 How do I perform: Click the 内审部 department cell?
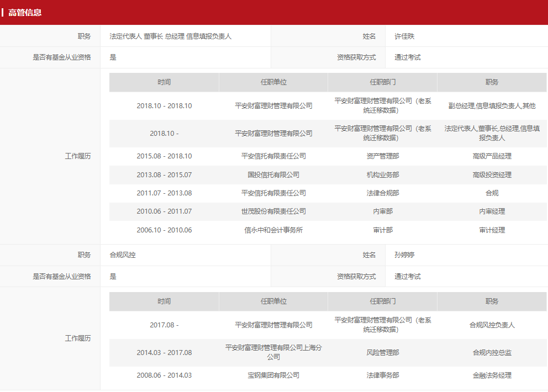[x=383, y=211]
